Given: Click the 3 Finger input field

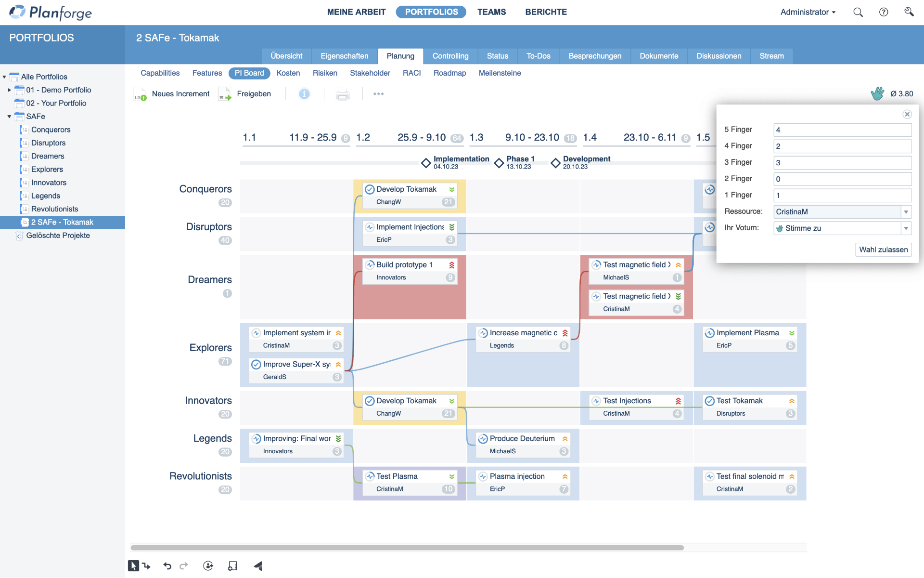Looking at the screenshot, I should (842, 163).
